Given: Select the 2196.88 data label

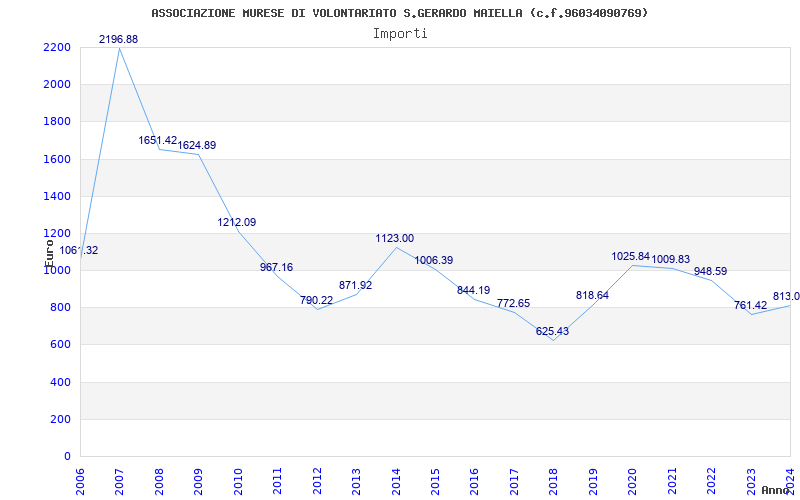Looking at the screenshot, I should point(118,39).
